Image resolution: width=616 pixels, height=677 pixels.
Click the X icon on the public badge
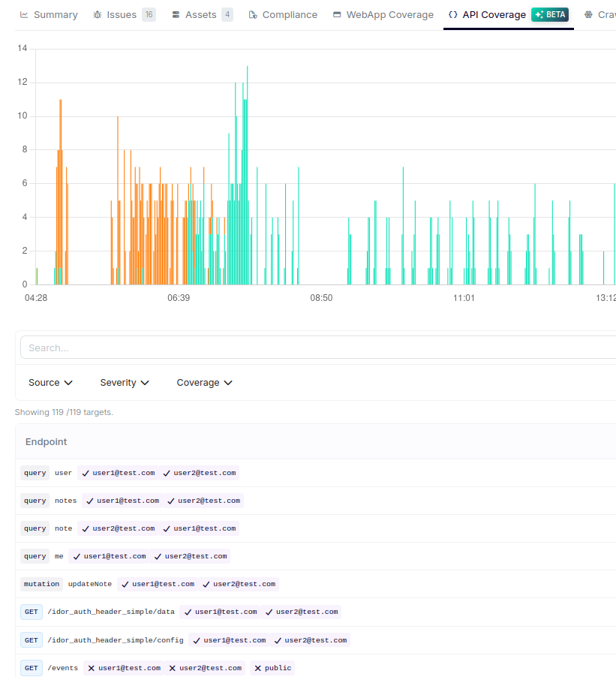click(259, 667)
